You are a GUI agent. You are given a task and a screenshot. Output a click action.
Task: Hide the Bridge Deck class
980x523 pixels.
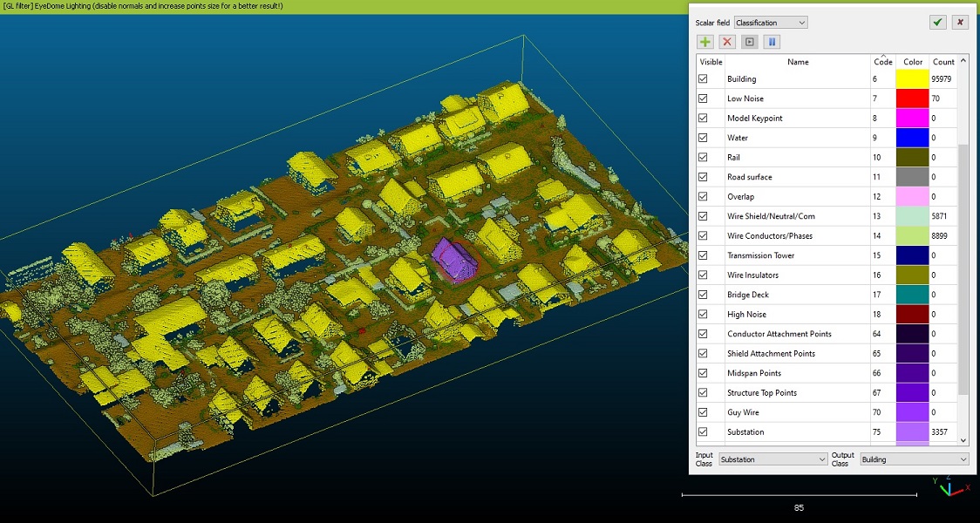coord(703,295)
